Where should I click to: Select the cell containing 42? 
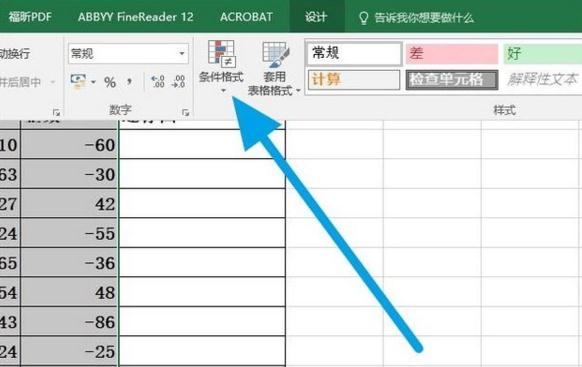(69, 204)
